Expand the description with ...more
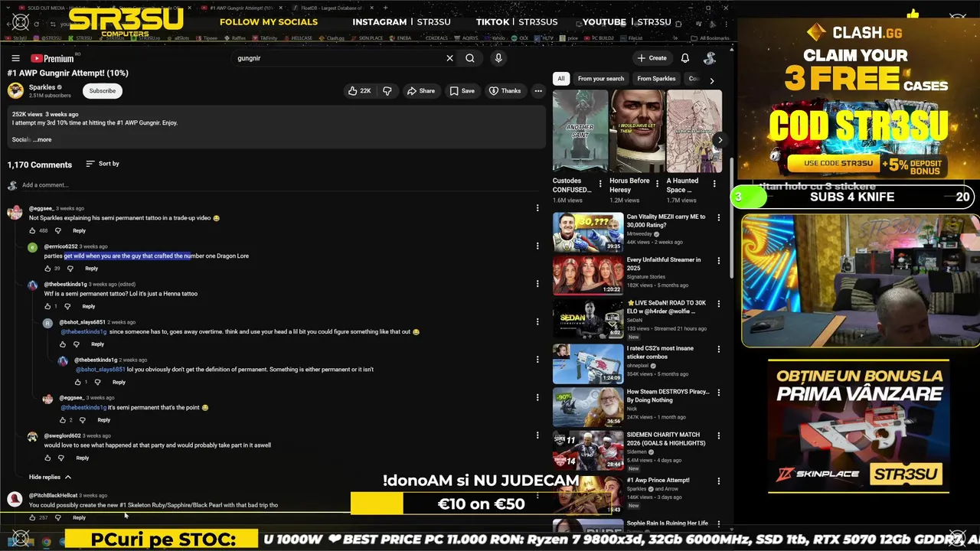The image size is (980, 551). 43,140
